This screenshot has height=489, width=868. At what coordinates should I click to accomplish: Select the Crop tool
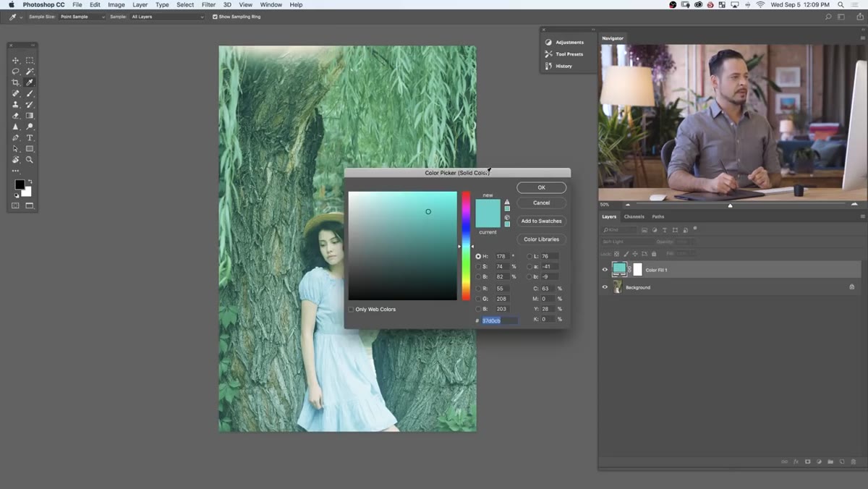point(15,82)
